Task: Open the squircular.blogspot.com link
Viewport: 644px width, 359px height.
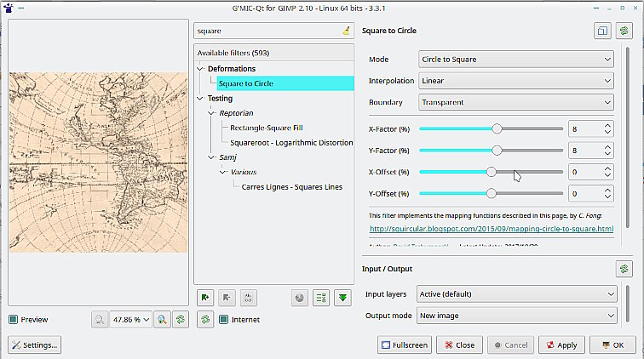Action: click(x=492, y=229)
